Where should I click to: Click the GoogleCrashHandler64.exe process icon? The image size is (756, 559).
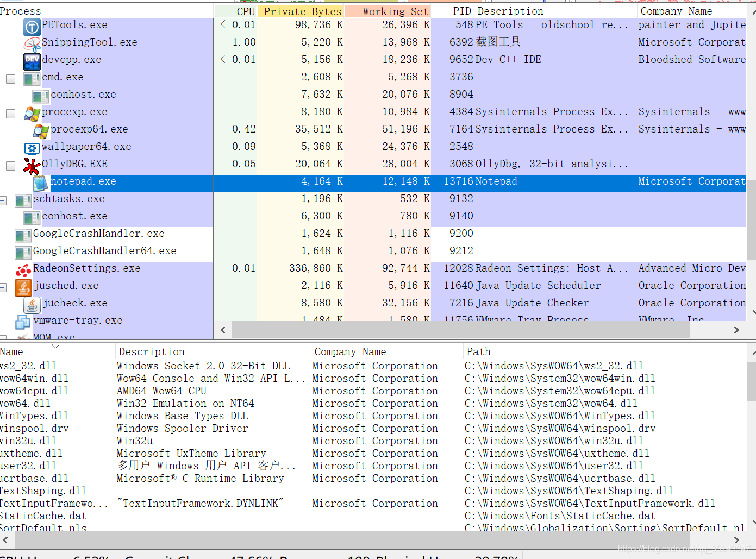(23, 252)
